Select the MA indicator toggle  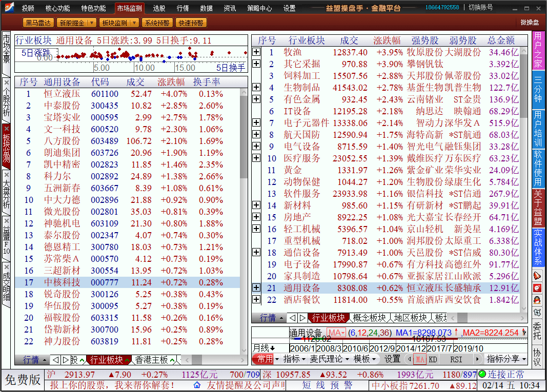click(x=420, y=359)
